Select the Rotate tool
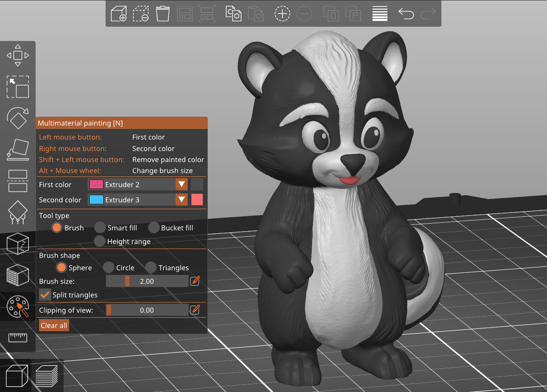 coord(18,118)
